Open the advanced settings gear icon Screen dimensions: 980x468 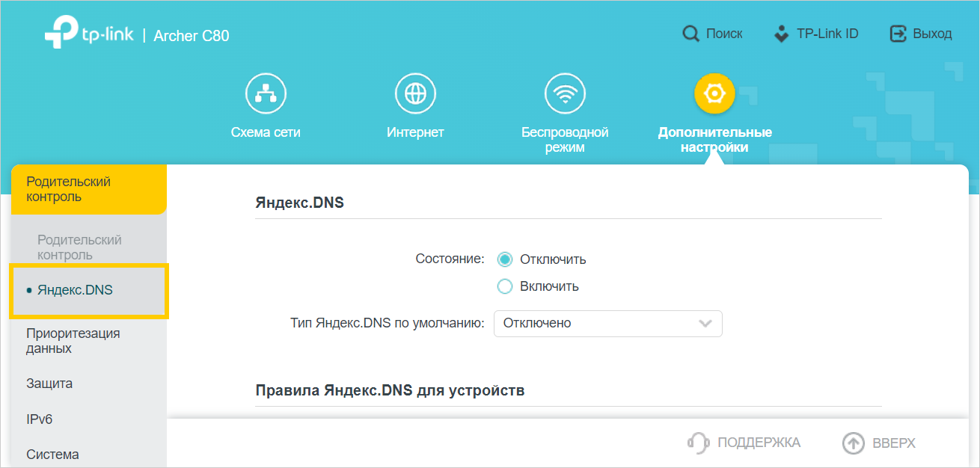714,93
